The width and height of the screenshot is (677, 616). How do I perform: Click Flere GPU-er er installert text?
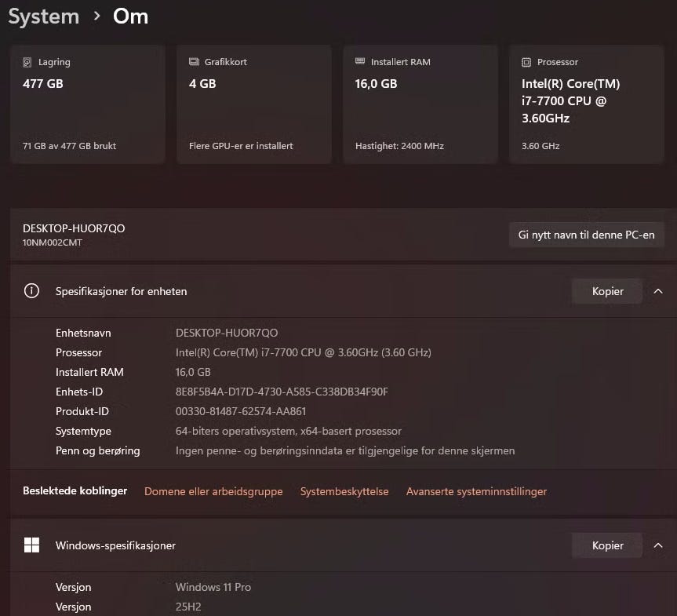[241, 146]
